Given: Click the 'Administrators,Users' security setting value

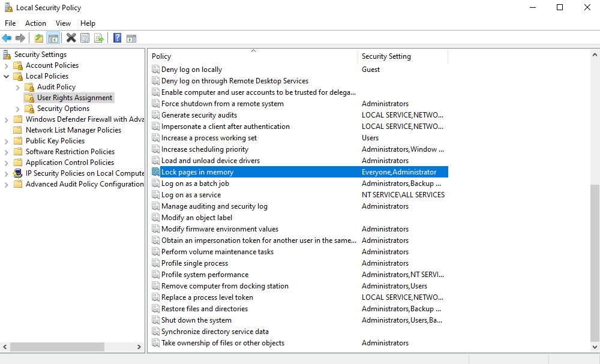Looking at the screenshot, I should click(395, 286).
